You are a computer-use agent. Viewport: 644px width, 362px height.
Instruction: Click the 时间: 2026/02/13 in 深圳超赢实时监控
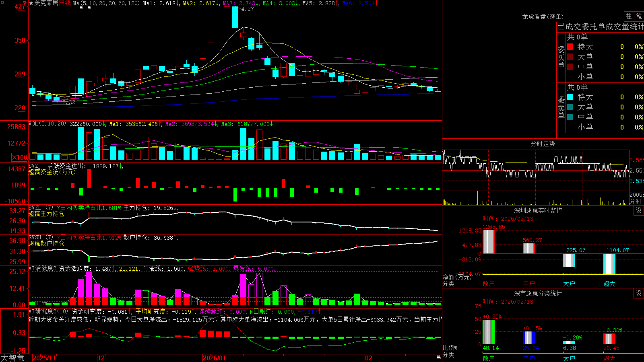[508, 219]
